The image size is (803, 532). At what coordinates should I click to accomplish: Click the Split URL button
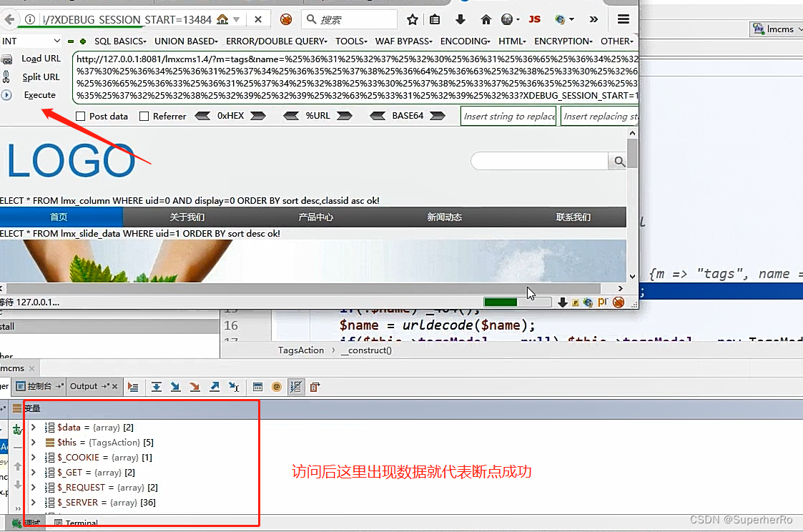[41, 77]
